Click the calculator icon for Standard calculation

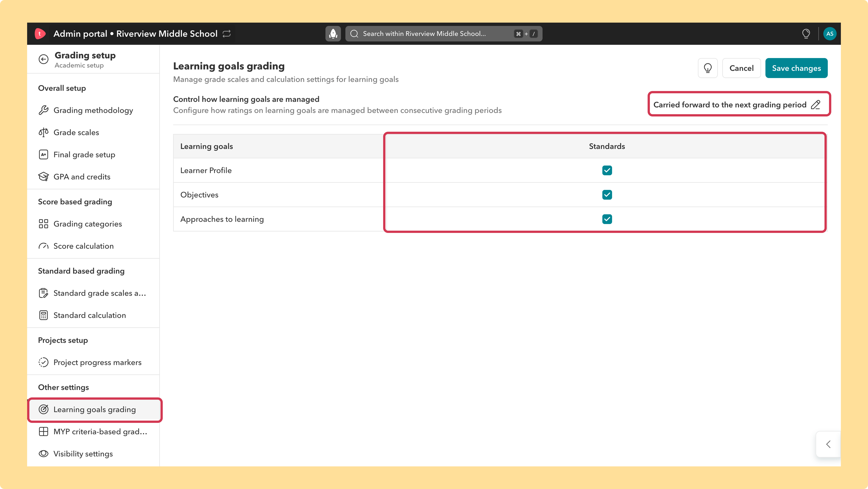tap(44, 315)
